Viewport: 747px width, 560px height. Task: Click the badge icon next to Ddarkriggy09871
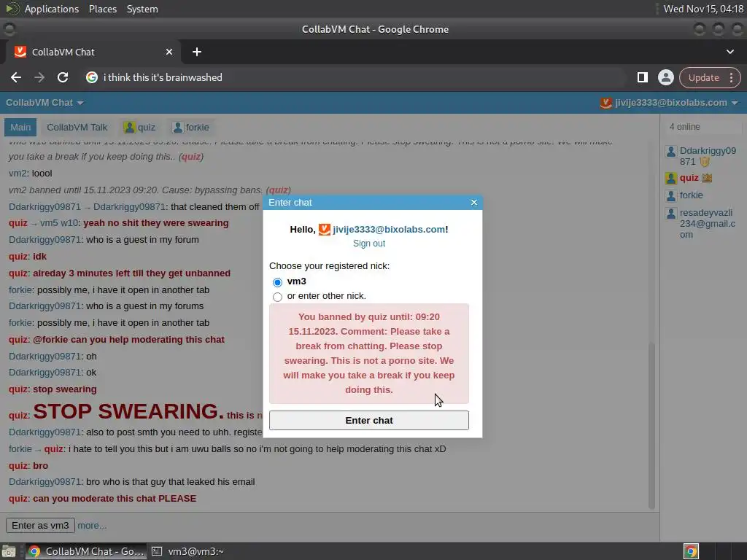[705, 162]
